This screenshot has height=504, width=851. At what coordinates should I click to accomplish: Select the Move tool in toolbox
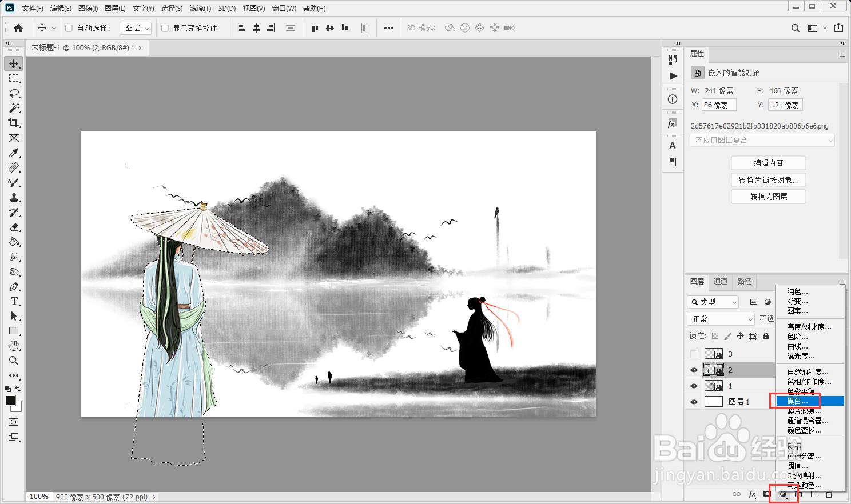click(x=14, y=63)
